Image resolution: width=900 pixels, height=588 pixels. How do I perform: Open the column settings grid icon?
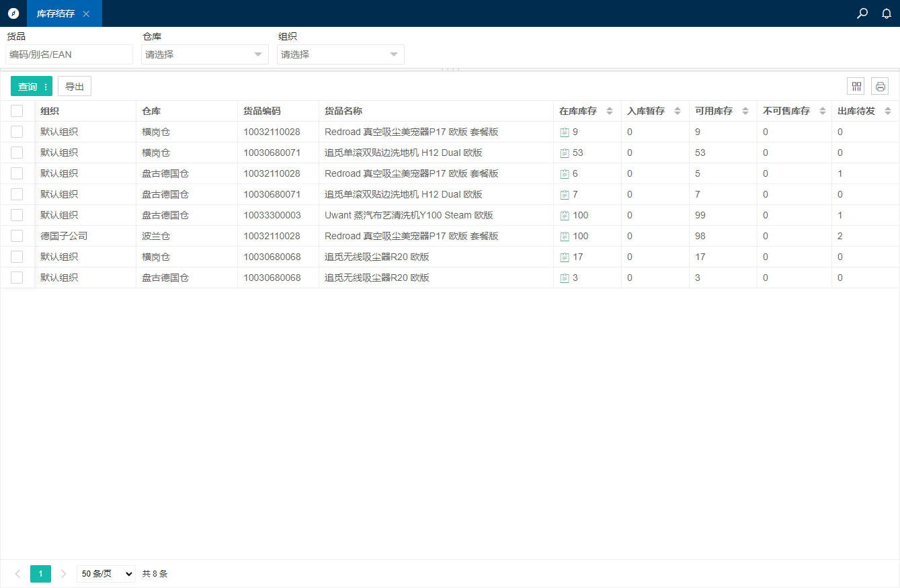[x=856, y=86]
